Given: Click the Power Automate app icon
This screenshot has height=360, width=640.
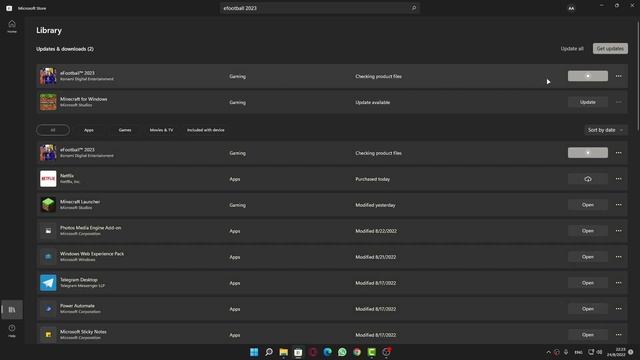Looking at the screenshot, I should [48, 309].
